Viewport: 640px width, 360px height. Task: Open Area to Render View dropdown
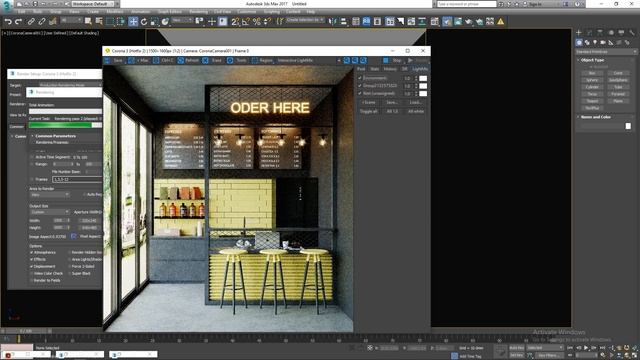click(x=49, y=195)
